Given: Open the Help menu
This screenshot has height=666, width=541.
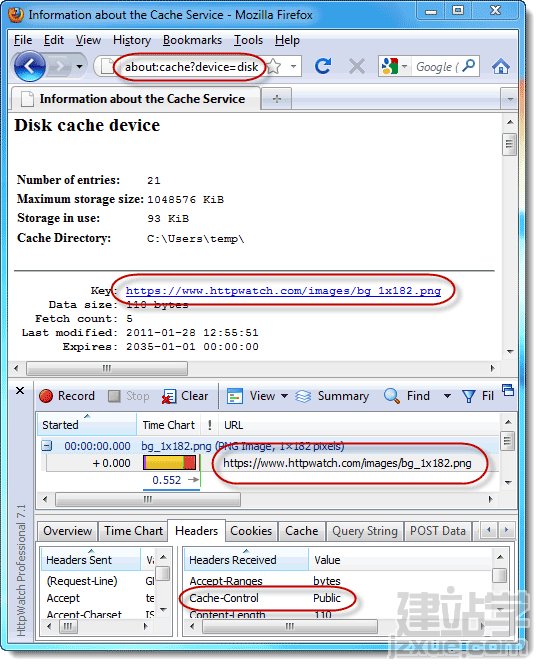Looking at the screenshot, I should pyautogui.click(x=287, y=40).
